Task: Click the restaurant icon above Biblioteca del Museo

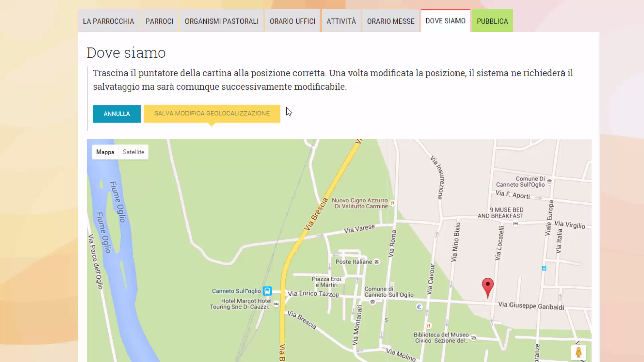Action: (x=428, y=326)
